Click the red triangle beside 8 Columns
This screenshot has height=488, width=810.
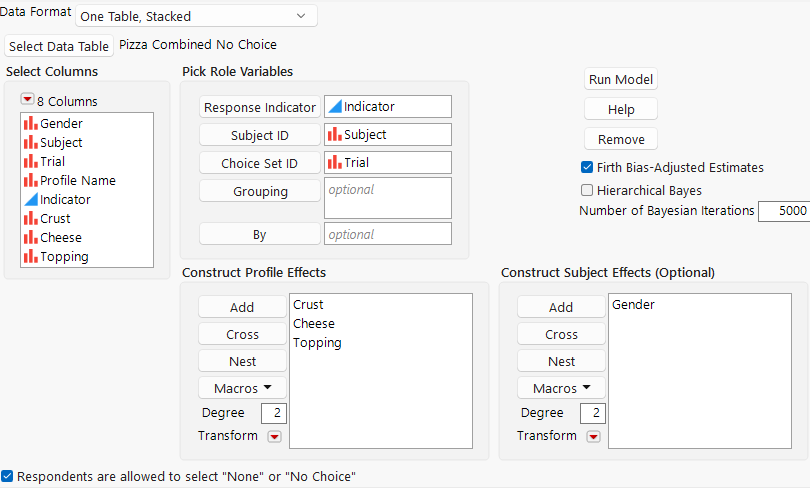[27, 100]
